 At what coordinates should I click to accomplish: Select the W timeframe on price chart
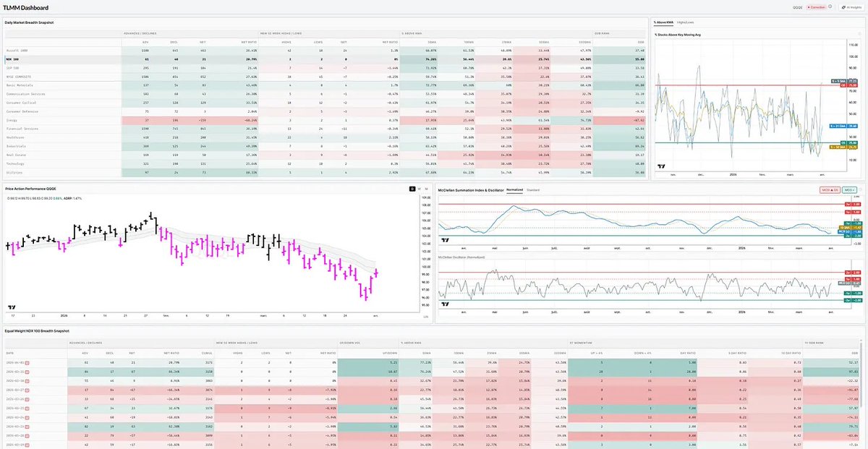[x=420, y=189]
